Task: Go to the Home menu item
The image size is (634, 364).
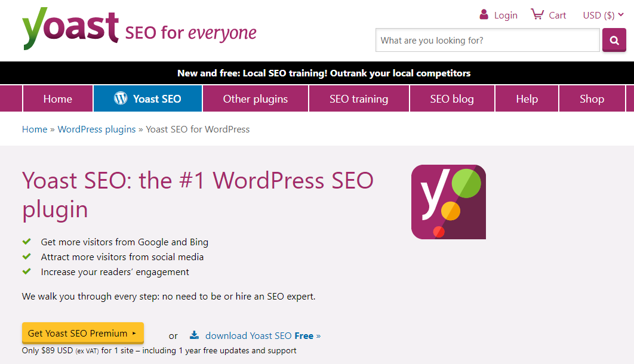Action: click(x=58, y=98)
